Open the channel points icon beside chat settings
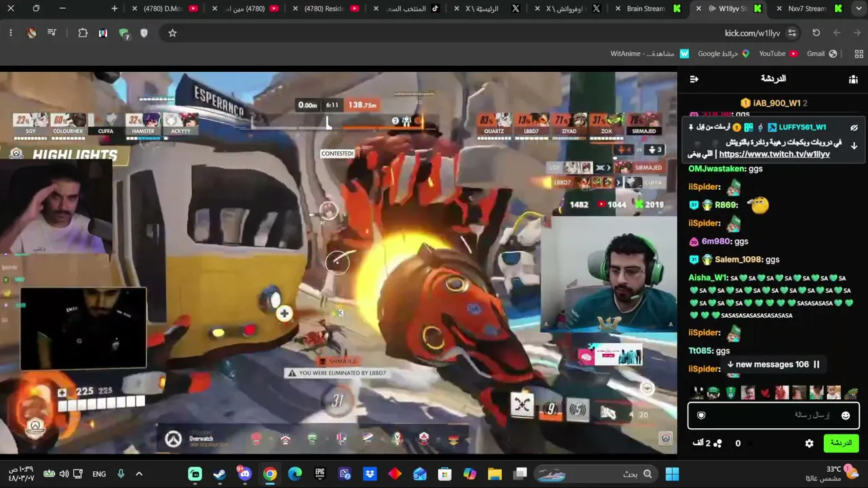Screen dimensions: 868x488 click(x=717, y=443)
